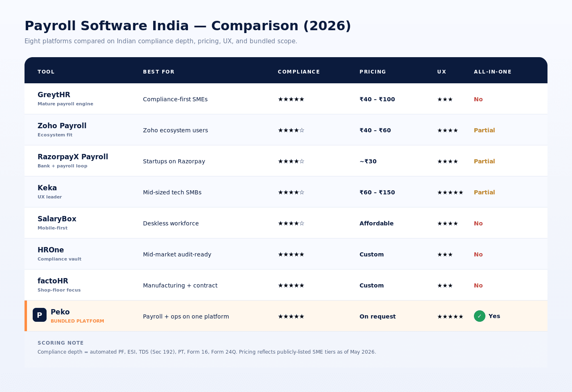Viewport: 572px width, 392px height.
Task: Select the GreytHR tool name
Action: pyautogui.click(x=54, y=95)
